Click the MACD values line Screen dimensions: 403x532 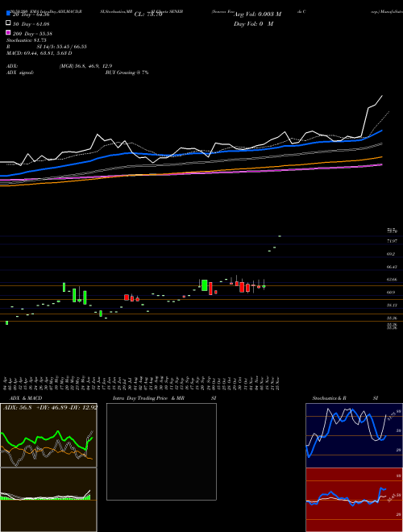pos(39,53)
